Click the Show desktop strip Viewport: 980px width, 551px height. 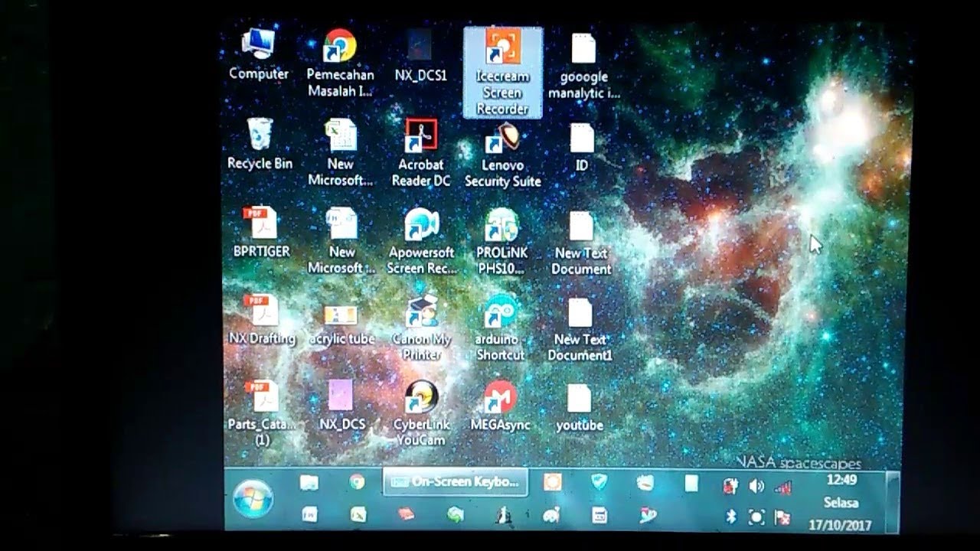[893, 500]
